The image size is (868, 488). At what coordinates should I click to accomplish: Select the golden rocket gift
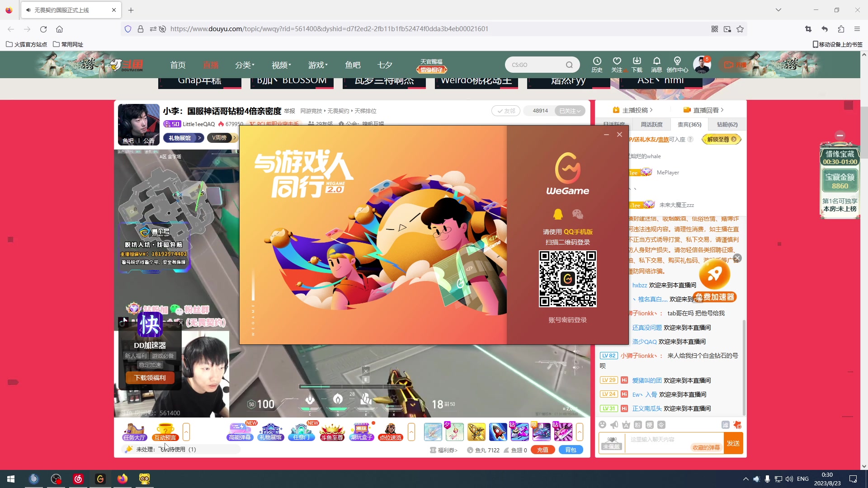point(476,432)
